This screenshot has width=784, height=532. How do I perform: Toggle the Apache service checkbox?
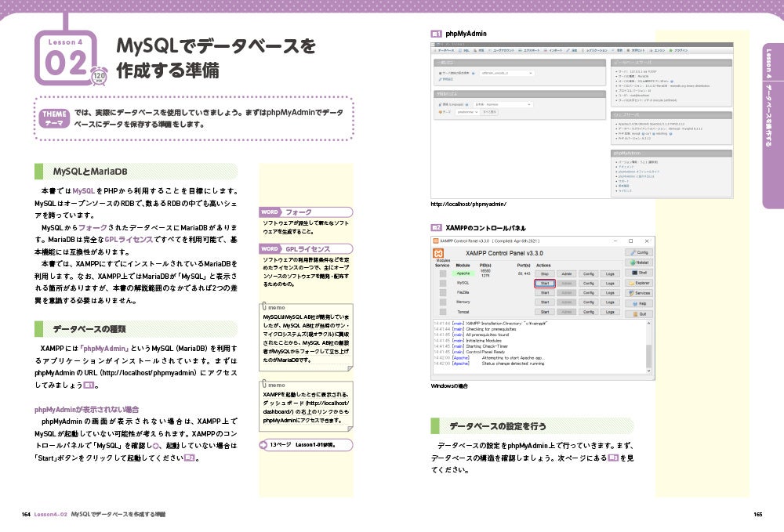coord(443,273)
